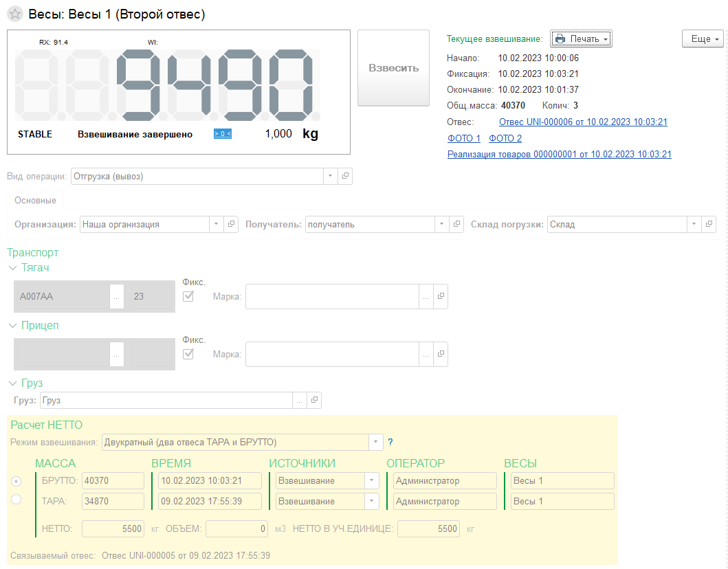Open the Еще menu
The image size is (728, 569).
pyautogui.click(x=703, y=39)
